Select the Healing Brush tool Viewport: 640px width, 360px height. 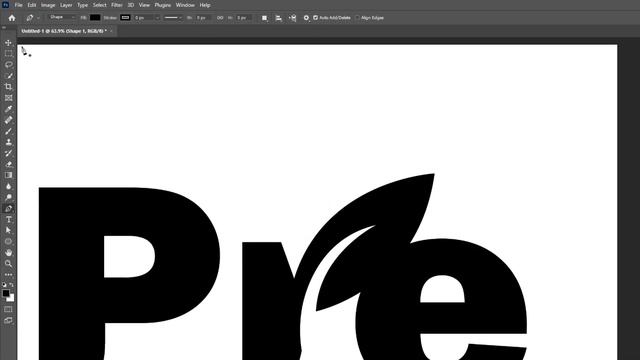tap(8, 120)
